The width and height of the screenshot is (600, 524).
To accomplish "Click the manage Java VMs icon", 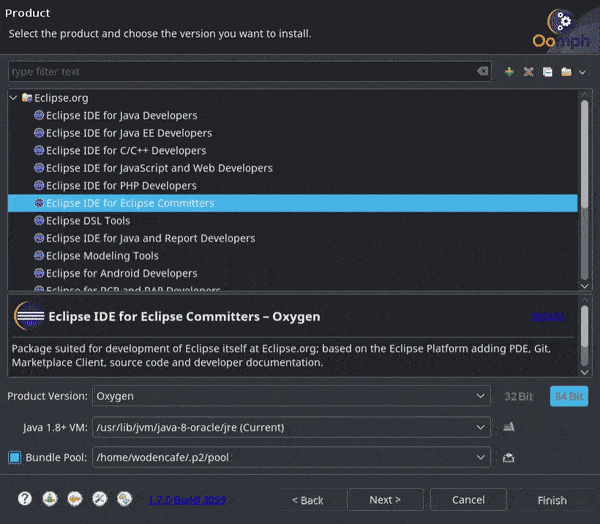I will tap(509, 427).
